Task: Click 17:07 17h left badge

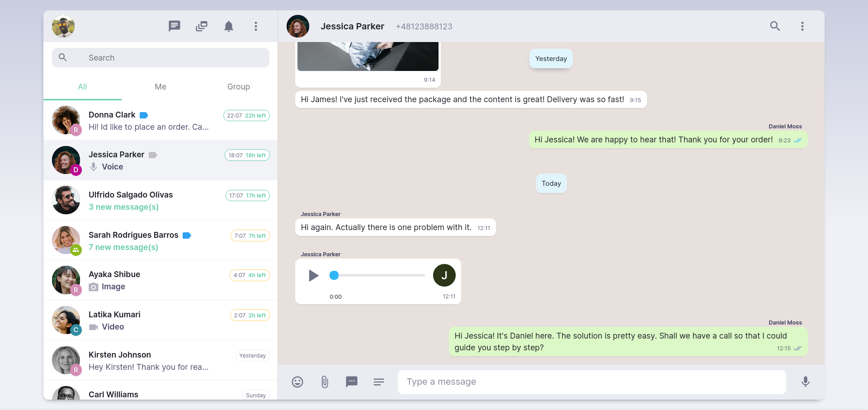Action: pos(248,196)
